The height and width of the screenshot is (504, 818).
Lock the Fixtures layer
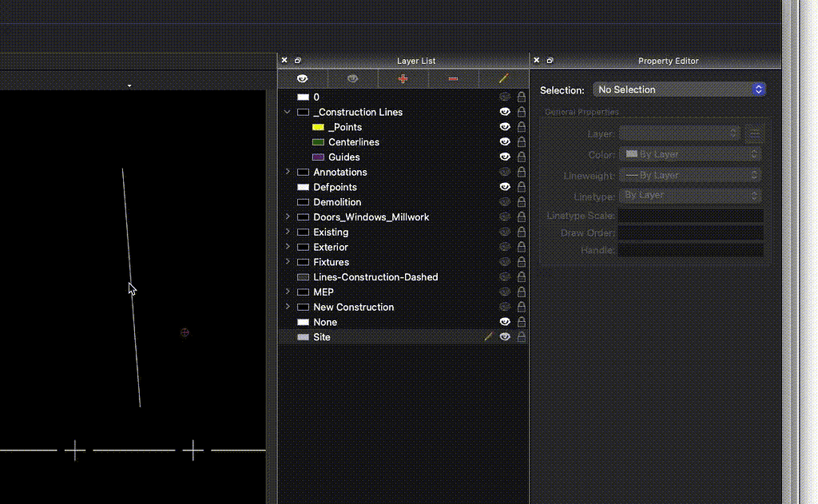(521, 262)
